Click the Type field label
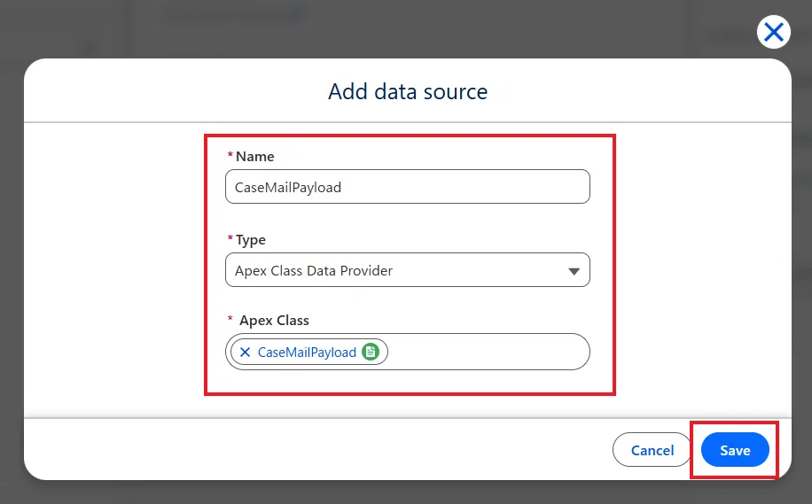 [251, 239]
